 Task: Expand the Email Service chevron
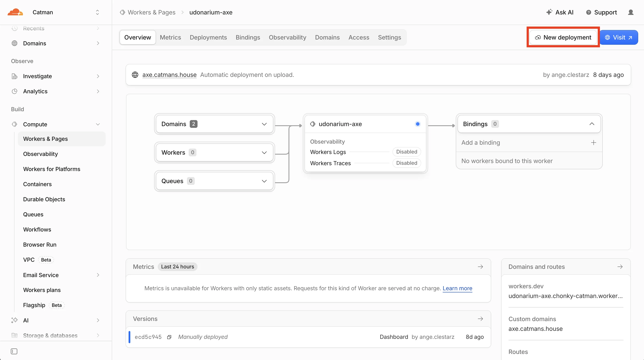(x=98, y=275)
